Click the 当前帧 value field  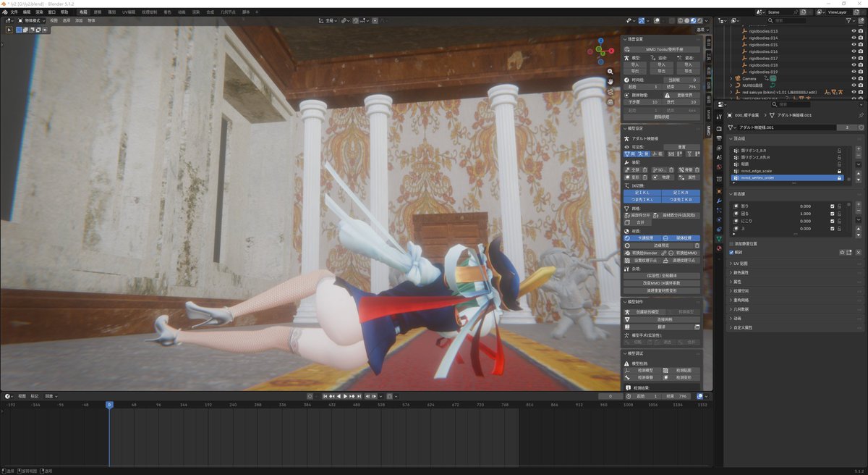(682, 80)
